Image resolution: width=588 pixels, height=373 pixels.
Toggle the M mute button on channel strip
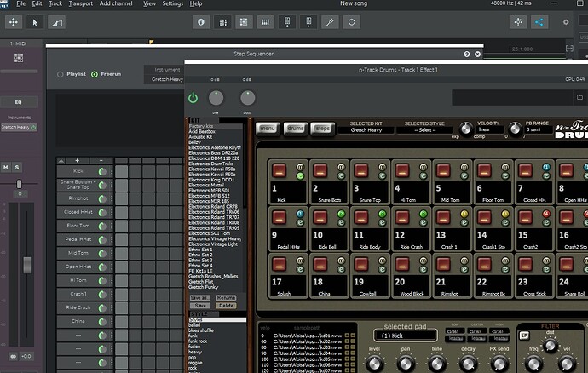6,168
